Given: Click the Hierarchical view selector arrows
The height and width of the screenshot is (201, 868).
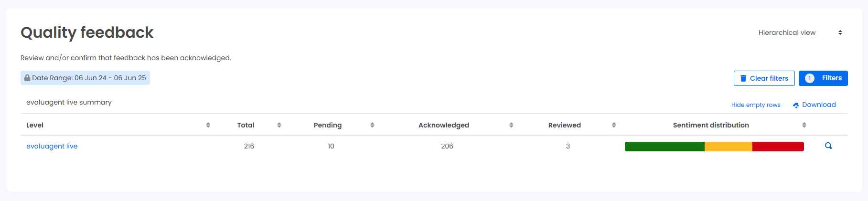Looking at the screenshot, I should [840, 32].
